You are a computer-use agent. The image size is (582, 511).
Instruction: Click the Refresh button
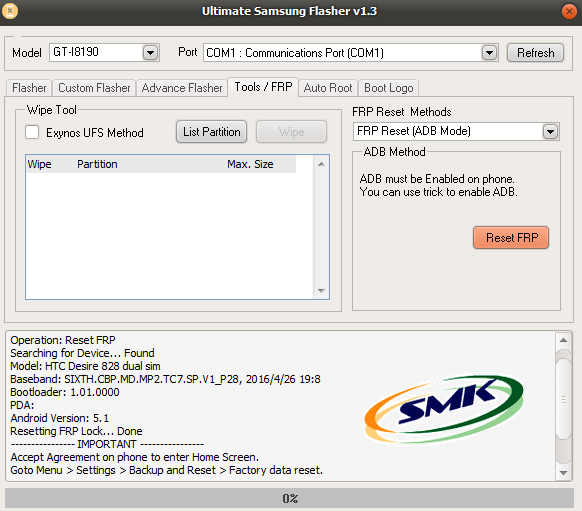[535, 53]
